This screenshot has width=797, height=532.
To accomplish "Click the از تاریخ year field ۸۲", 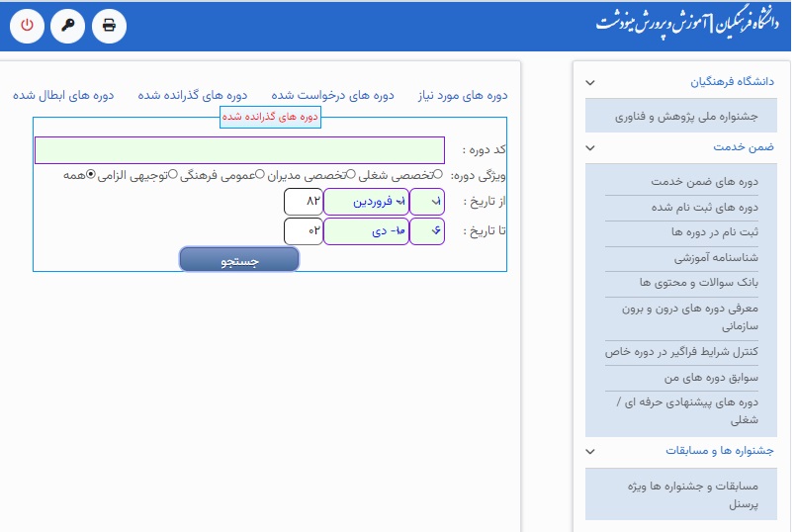I will (x=304, y=202).
